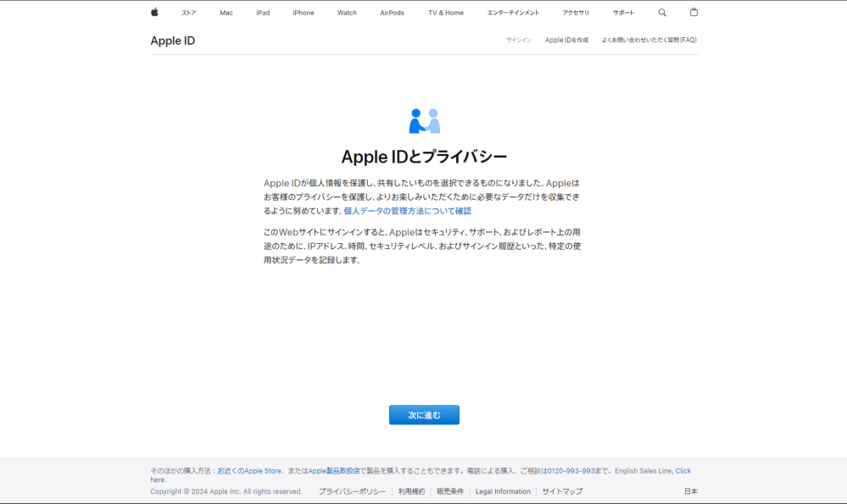The image size is (847, 504).
Task: Open the 販売条件 footer link
Action: 450,491
